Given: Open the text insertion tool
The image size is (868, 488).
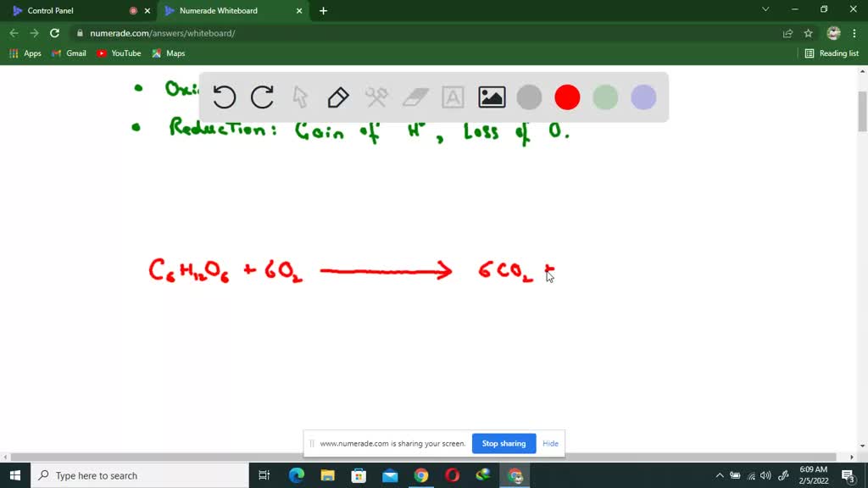Looking at the screenshot, I should click(x=453, y=97).
